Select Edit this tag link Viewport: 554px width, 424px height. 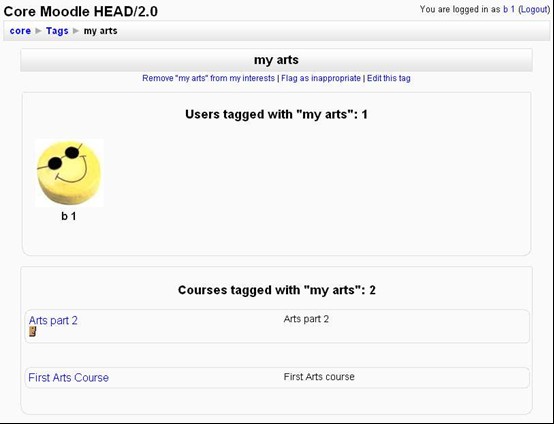point(389,78)
